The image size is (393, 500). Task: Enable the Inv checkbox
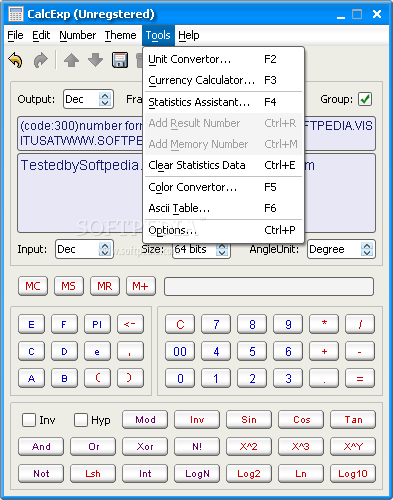tap(29, 420)
